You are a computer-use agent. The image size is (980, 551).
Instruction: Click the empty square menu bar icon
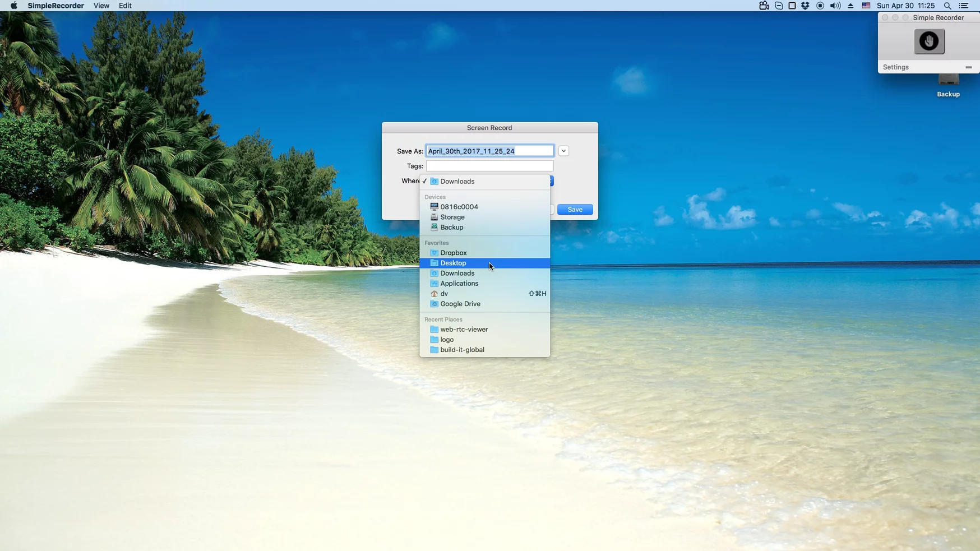pos(792,6)
